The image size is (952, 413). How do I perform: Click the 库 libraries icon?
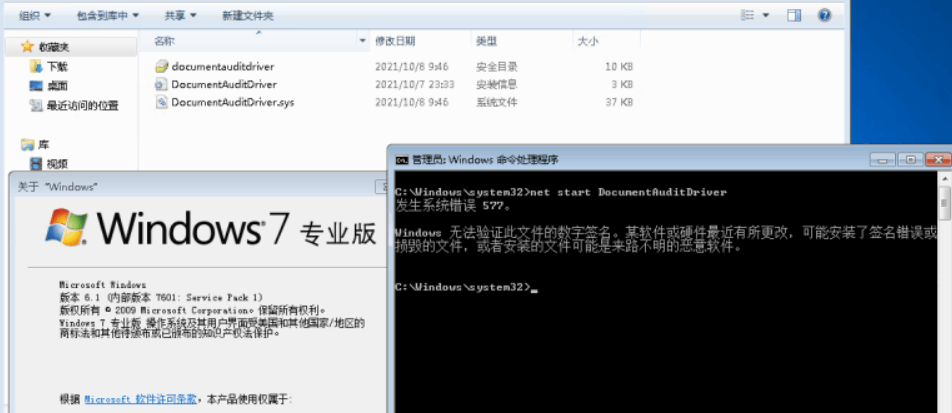pyautogui.click(x=27, y=145)
